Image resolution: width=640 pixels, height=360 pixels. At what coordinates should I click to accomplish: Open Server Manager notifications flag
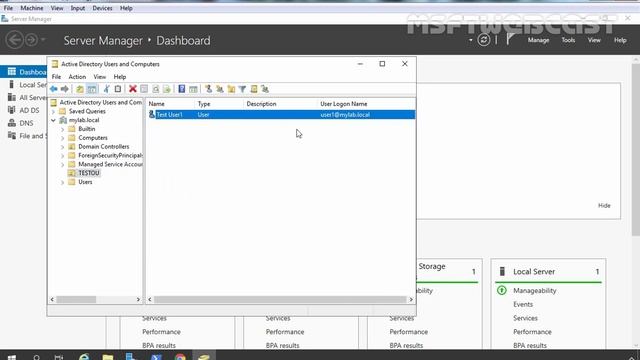pyautogui.click(x=510, y=39)
